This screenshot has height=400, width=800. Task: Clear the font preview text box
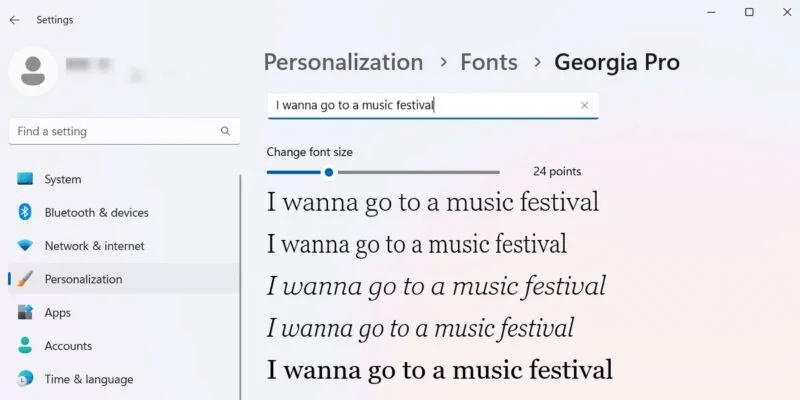[x=585, y=106]
